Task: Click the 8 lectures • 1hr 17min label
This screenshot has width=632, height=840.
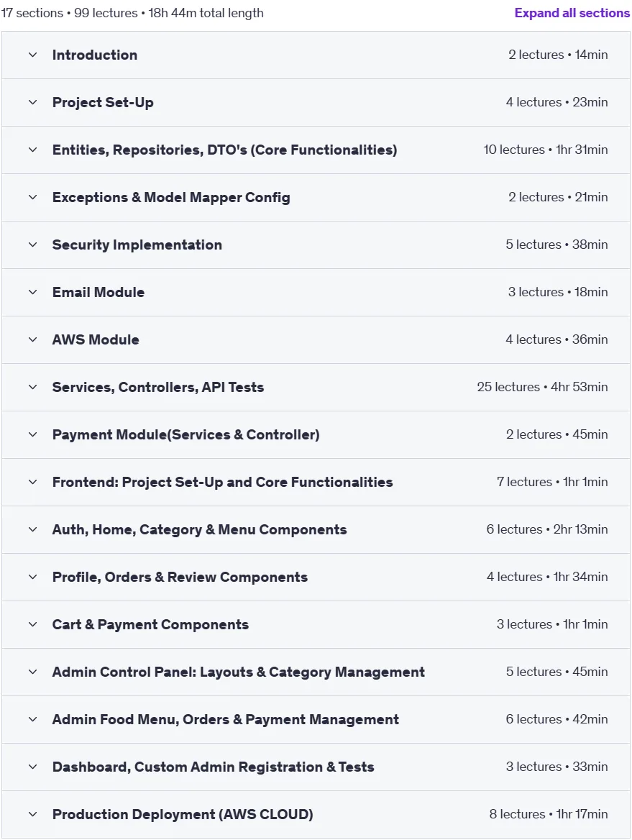Action: point(549,814)
